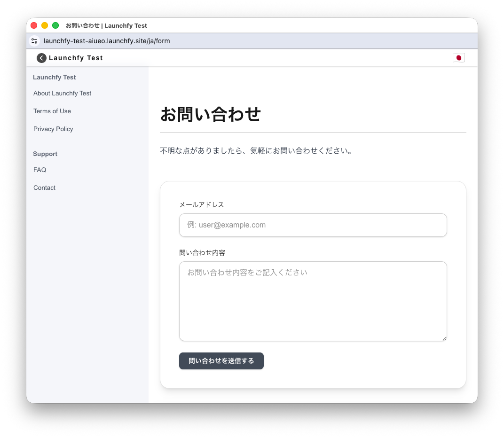
Task: Click the Support section label
Action: [45, 154]
